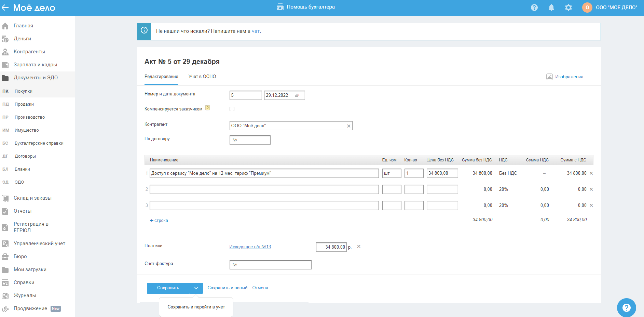Open 20% НДС selector in row two
Viewport: 644px width, 317px height.
503,189
